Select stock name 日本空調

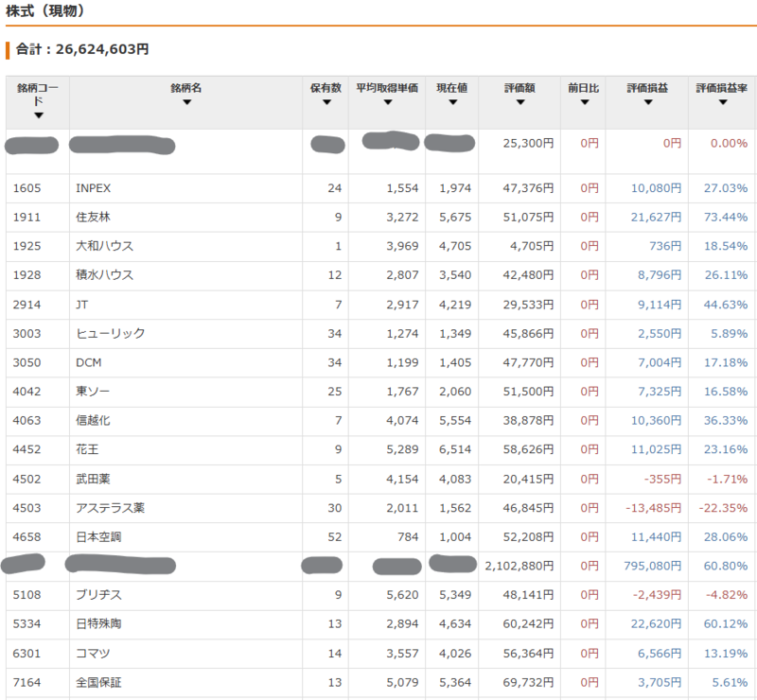pos(98,537)
